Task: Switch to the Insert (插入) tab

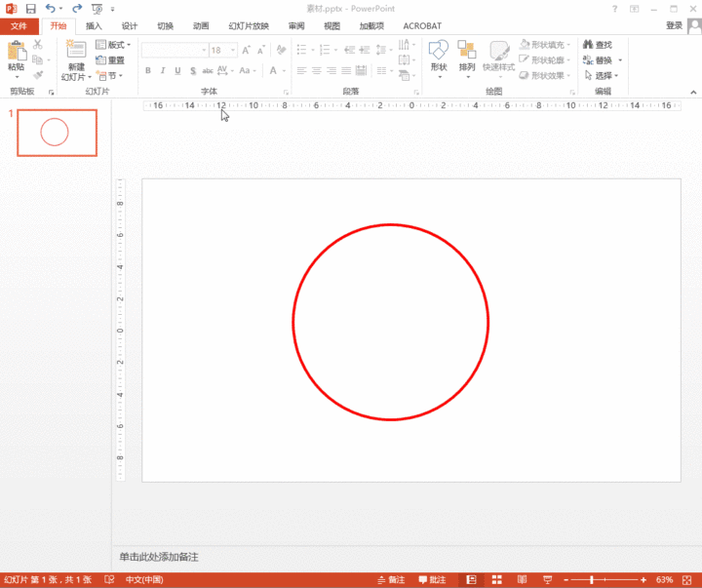Action: click(94, 26)
